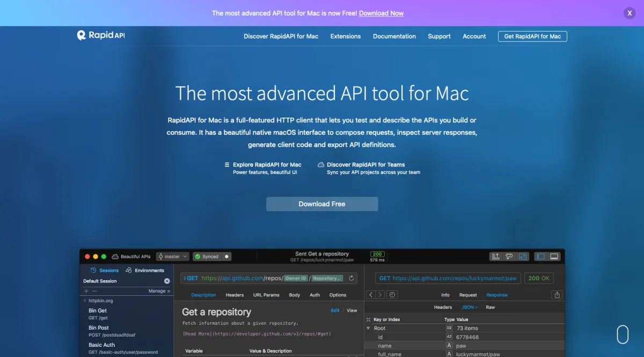Click the refresh icon in the request URL bar
The width and height of the screenshot is (644, 357).
352,278
